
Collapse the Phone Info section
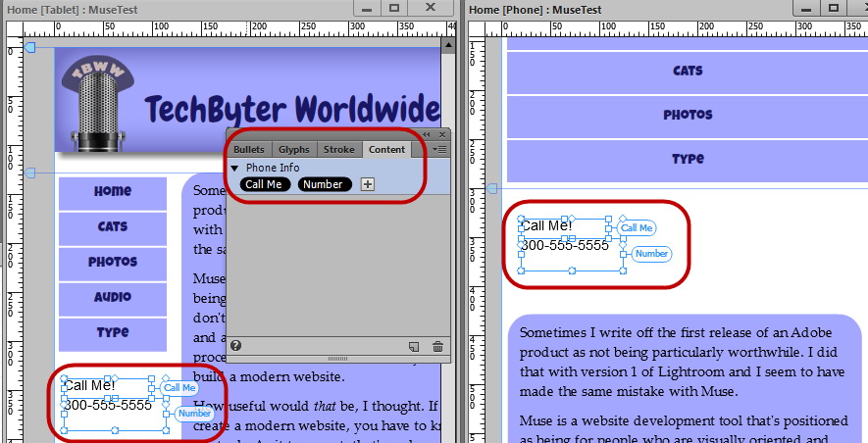pyautogui.click(x=234, y=168)
